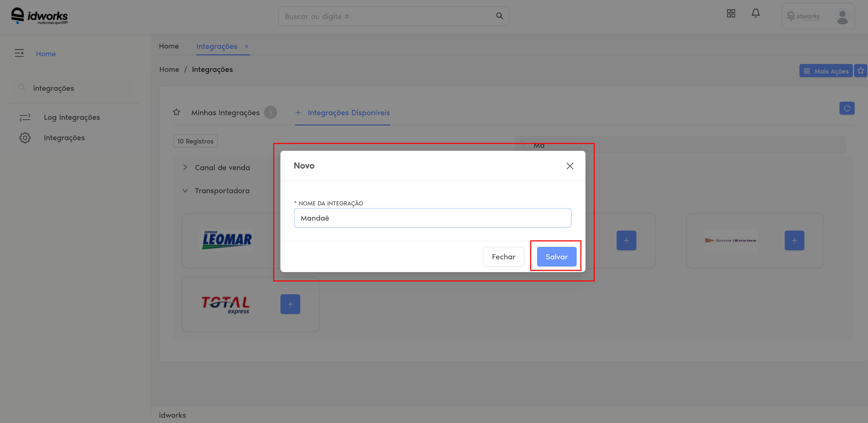Click the Salvar button in dialog
The height and width of the screenshot is (423, 868).
pyautogui.click(x=556, y=257)
